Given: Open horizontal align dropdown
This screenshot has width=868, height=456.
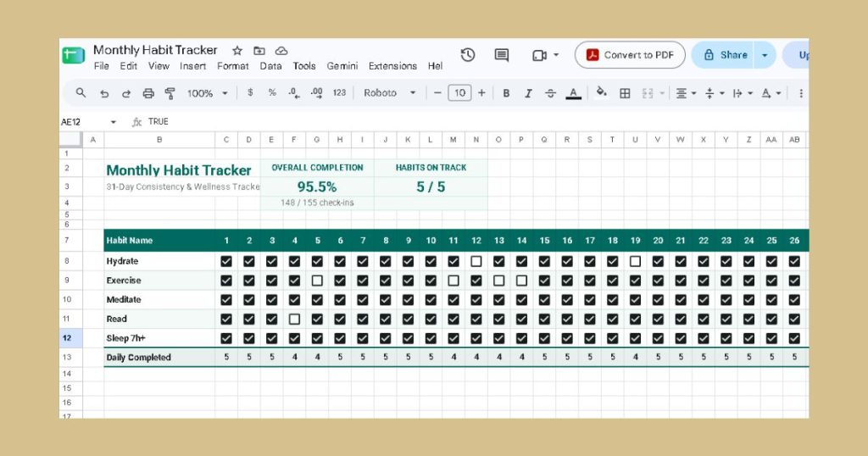Looking at the screenshot, I should tap(686, 93).
